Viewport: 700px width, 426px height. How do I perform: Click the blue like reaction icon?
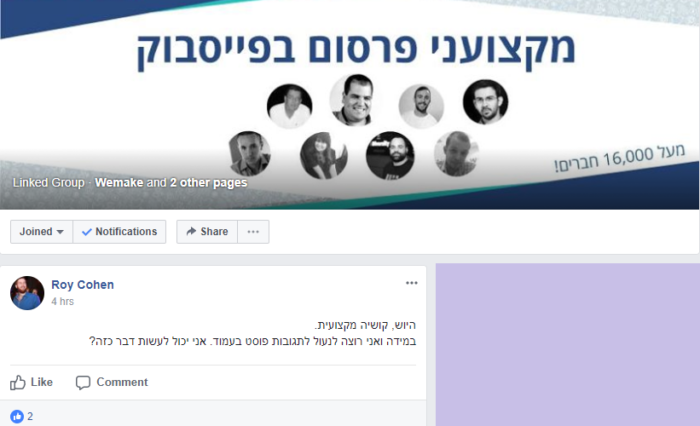click(17, 417)
